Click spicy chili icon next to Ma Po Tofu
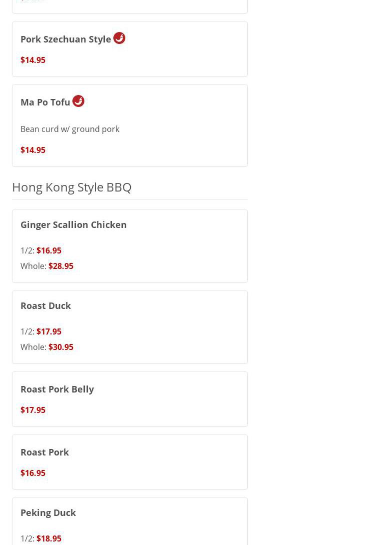The height and width of the screenshot is (545, 392). [78, 101]
